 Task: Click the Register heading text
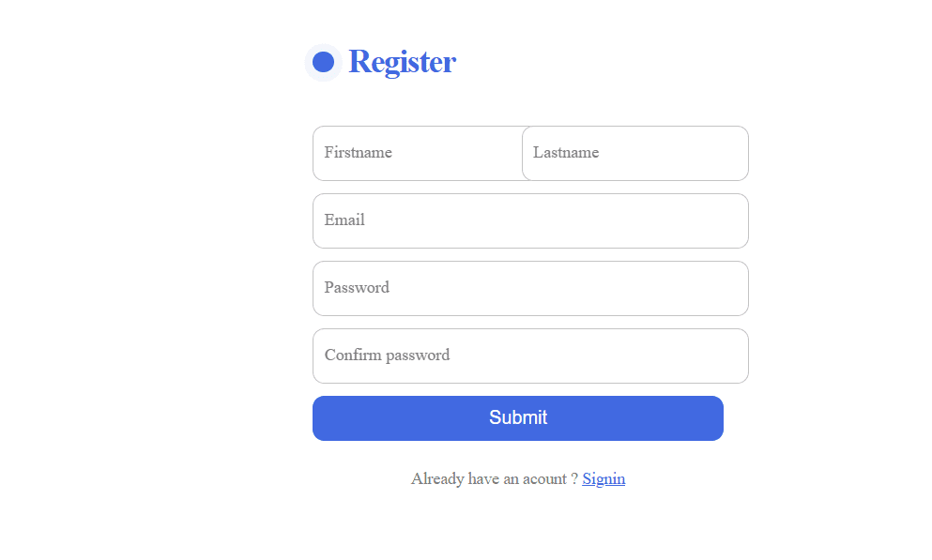tap(402, 62)
